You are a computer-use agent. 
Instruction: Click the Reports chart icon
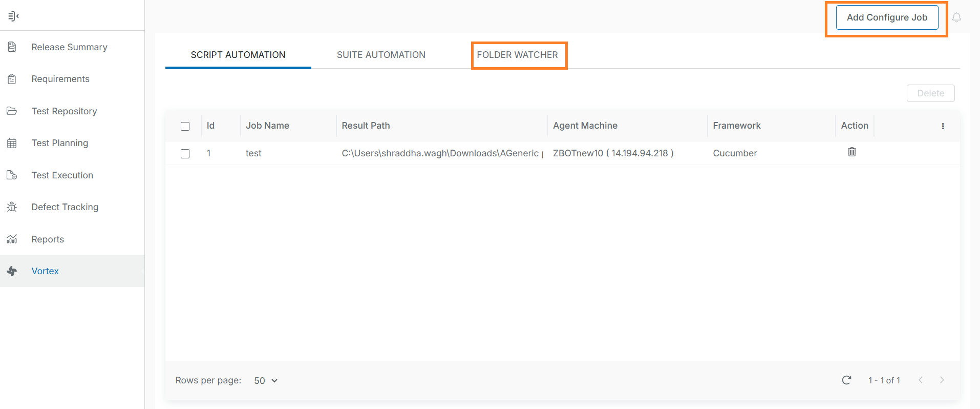(x=12, y=239)
